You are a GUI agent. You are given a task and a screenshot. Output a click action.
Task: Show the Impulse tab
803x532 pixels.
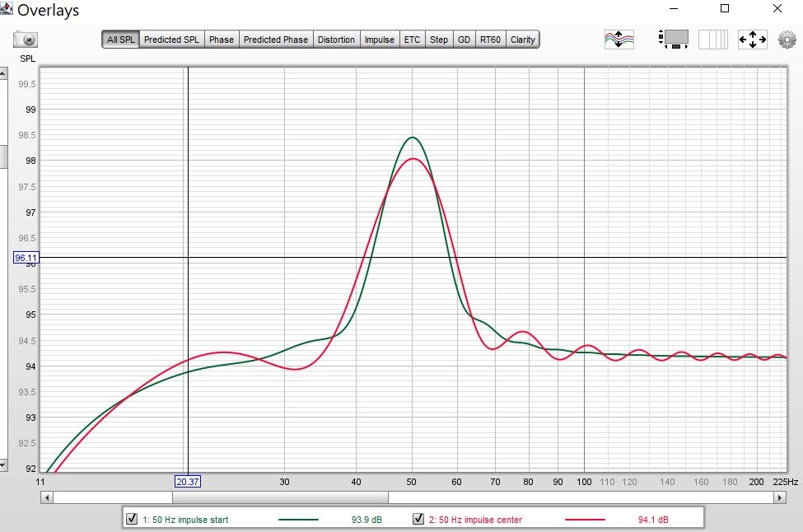380,40
